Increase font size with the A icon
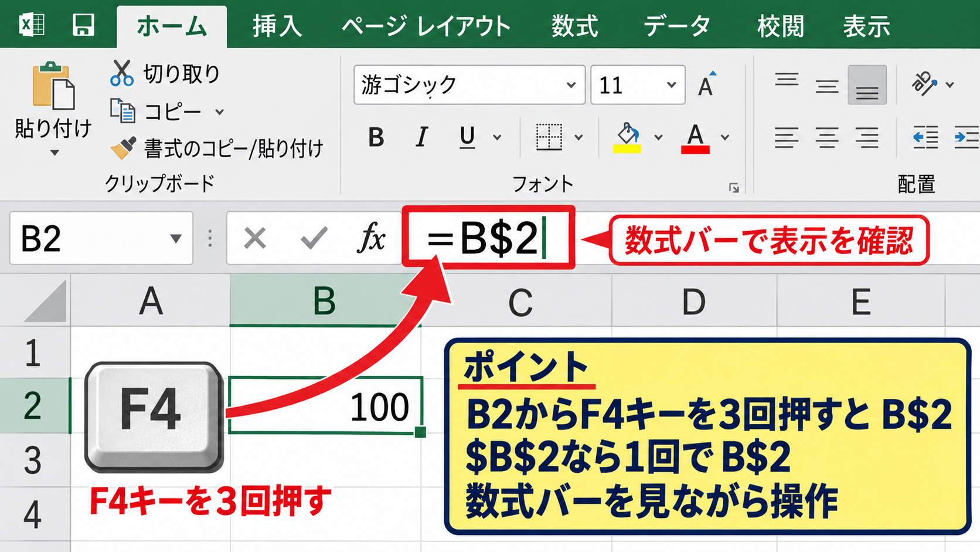The image size is (980, 552). tap(707, 85)
